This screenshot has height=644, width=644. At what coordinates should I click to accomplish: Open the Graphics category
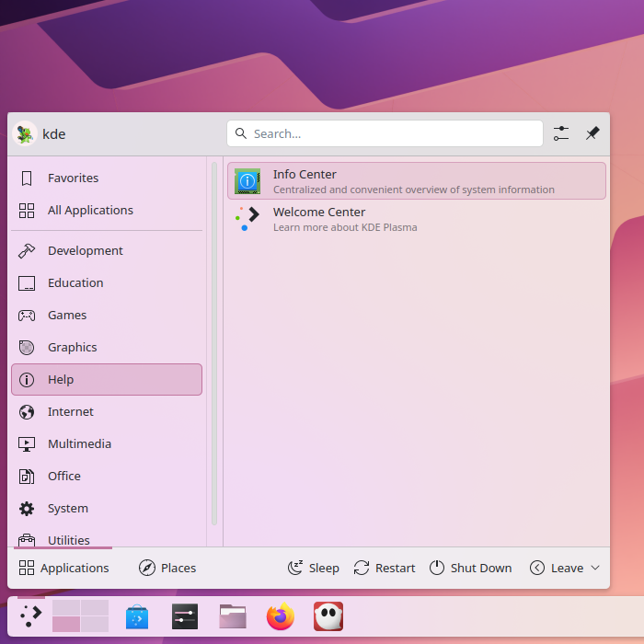pos(107,348)
